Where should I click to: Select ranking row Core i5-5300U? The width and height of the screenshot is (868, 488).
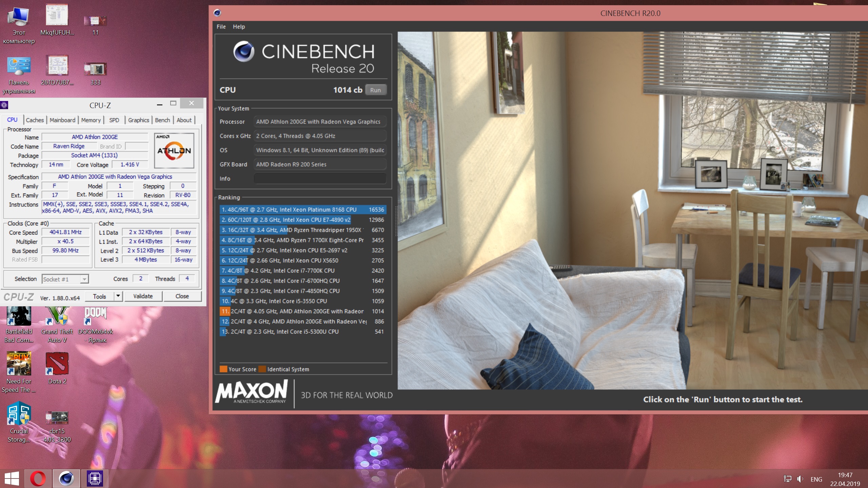(x=303, y=332)
